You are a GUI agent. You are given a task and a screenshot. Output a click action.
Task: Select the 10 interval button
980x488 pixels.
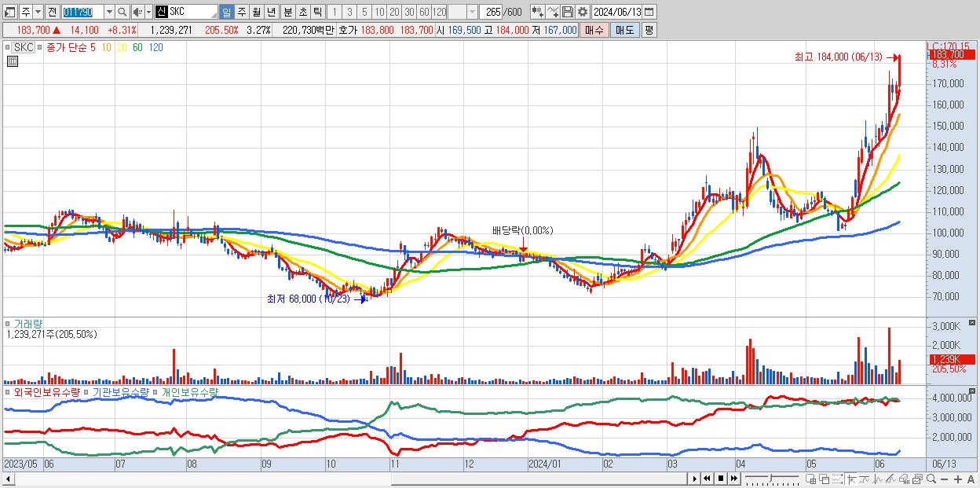coord(379,12)
